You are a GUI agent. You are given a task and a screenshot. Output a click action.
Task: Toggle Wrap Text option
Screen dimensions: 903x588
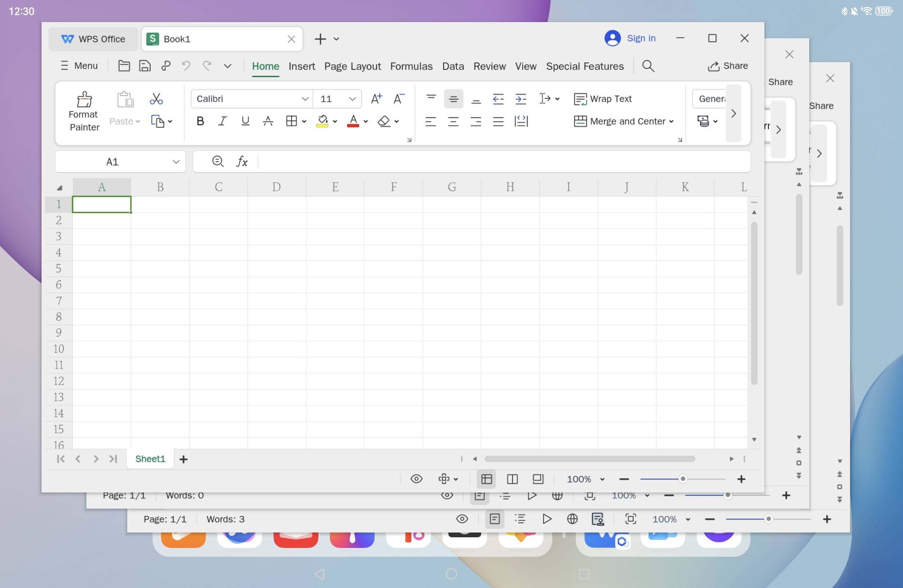(x=603, y=98)
